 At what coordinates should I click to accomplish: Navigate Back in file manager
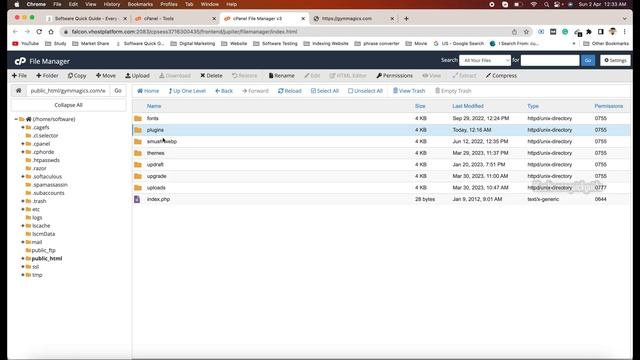click(224, 91)
